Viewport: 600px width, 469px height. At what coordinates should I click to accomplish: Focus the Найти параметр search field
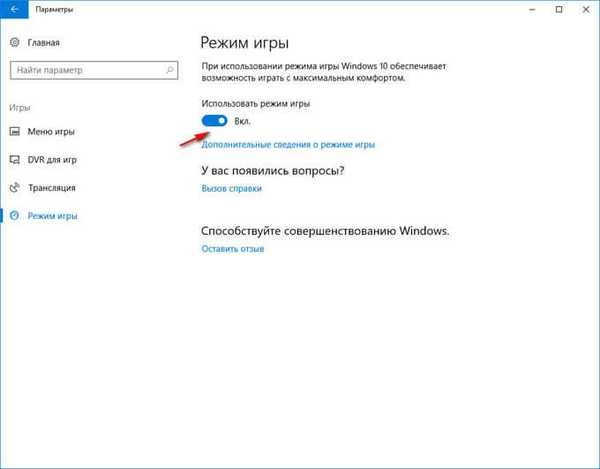(94, 70)
